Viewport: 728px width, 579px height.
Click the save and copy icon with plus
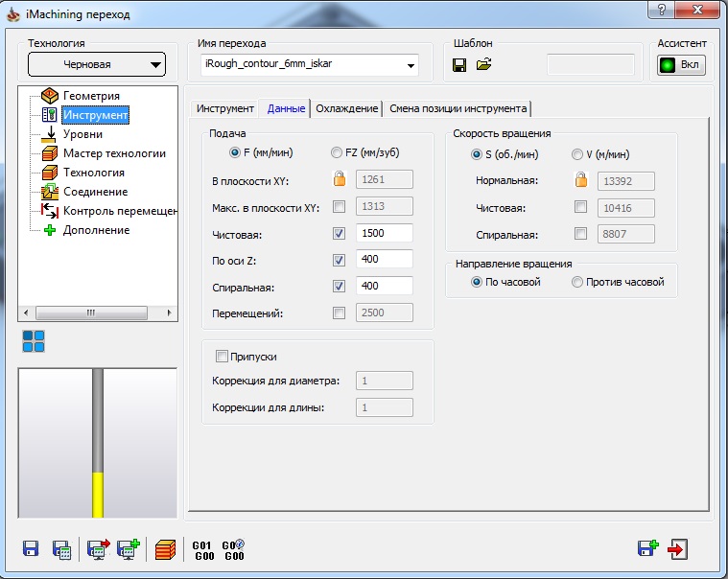point(648,548)
